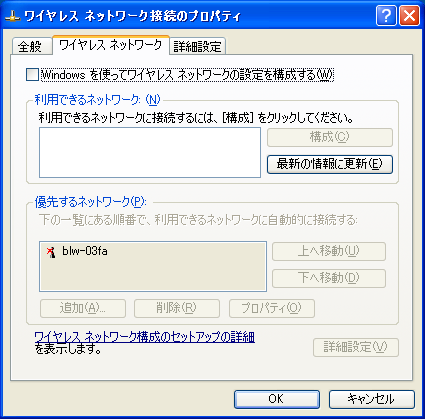The width and height of the screenshot is (425, 419).
Task: Click the 追加(A)... button
Action: [x=83, y=308]
